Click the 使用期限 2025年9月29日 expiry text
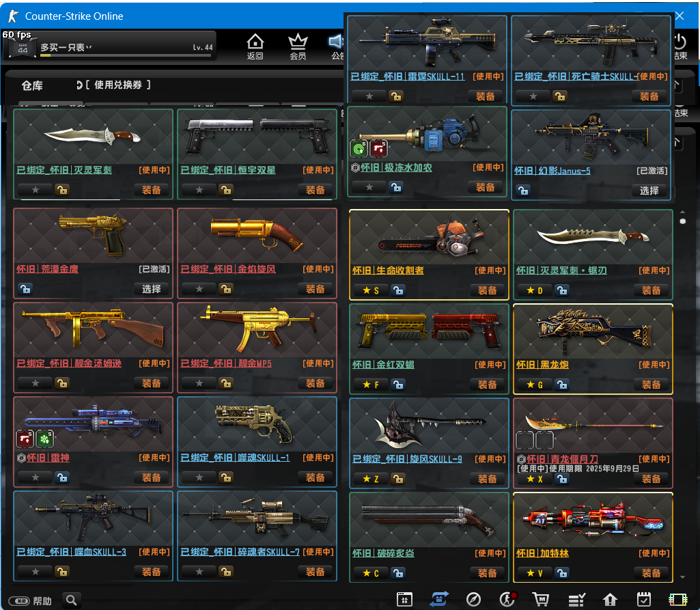The width and height of the screenshot is (700, 610). 593,469
